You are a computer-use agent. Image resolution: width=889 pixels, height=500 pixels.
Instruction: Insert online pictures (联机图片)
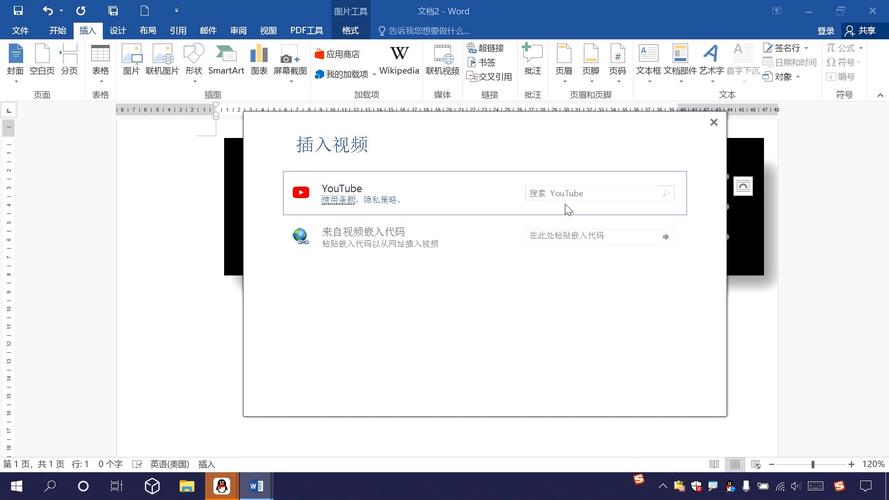coord(162,61)
